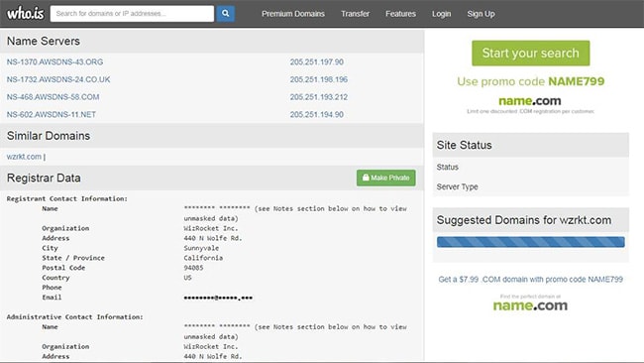Click the masked registrant email value
This screenshot has width=644, height=363.
point(218,298)
